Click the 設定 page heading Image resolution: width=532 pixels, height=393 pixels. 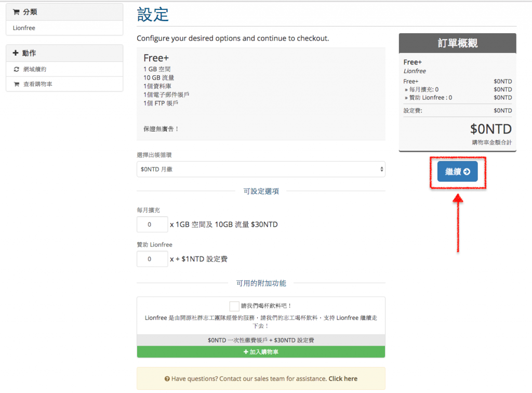(153, 15)
